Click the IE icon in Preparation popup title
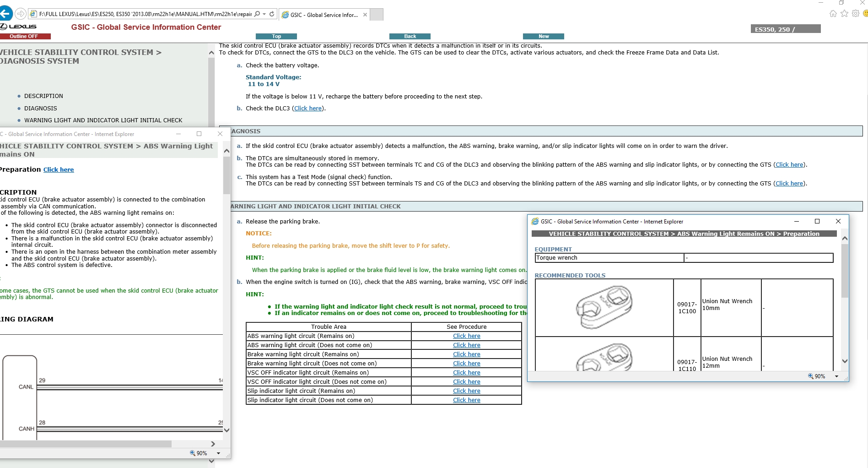 [x=535, y=222]
